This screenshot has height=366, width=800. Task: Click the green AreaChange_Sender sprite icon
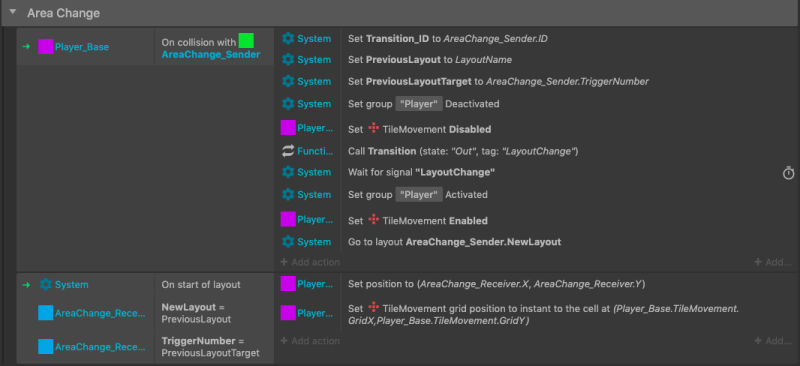246,41
